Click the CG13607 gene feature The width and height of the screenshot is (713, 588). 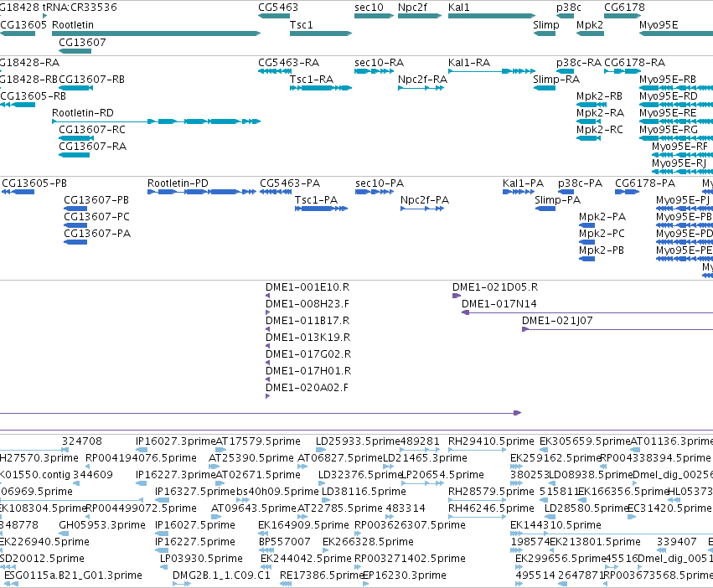click(x=75, y=51)
